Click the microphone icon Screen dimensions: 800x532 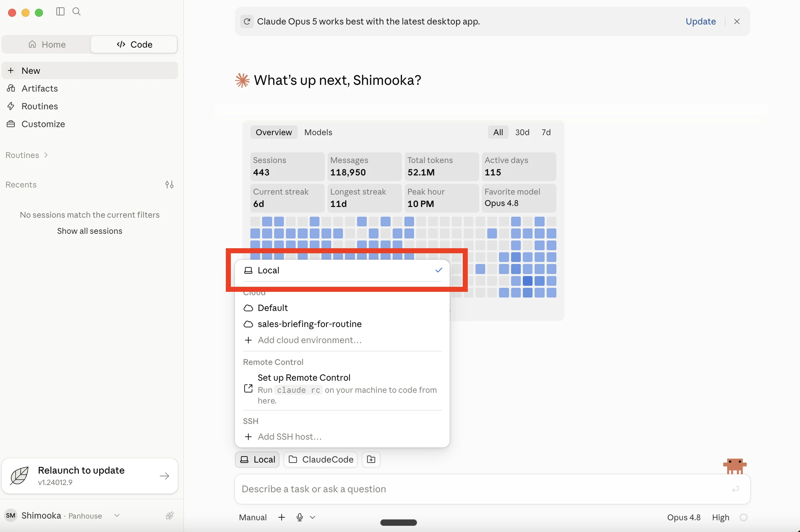[x=300, y=518]
